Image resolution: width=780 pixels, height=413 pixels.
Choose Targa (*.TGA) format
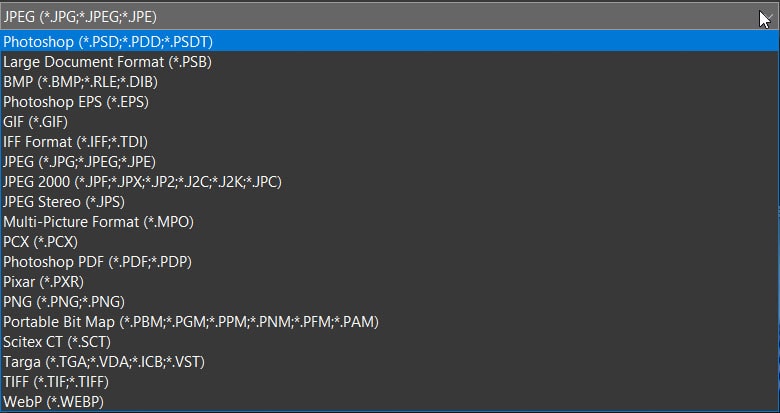click(390, 362)
